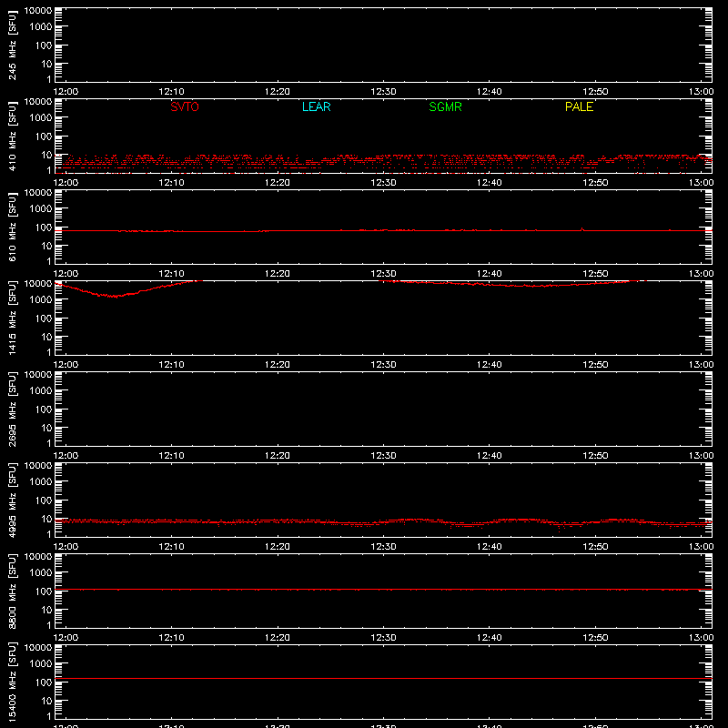This screenshot has width=728, height=728.
Task: Click 12:50 tick label under 4995 MHz panel
Action: 595,547
